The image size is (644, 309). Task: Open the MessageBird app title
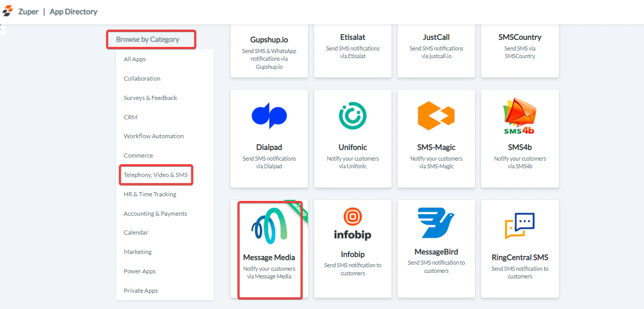[x=436, y=252]
